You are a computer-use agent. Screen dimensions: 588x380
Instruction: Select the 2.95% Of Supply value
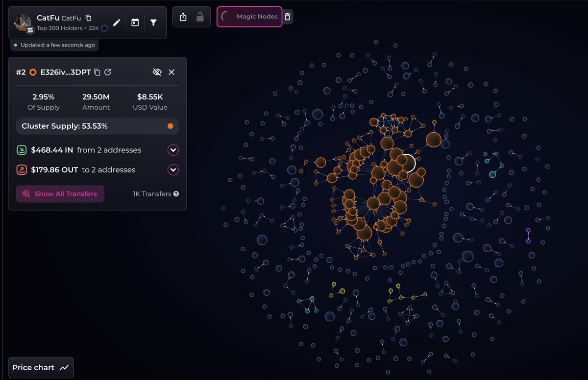[44, 97]
